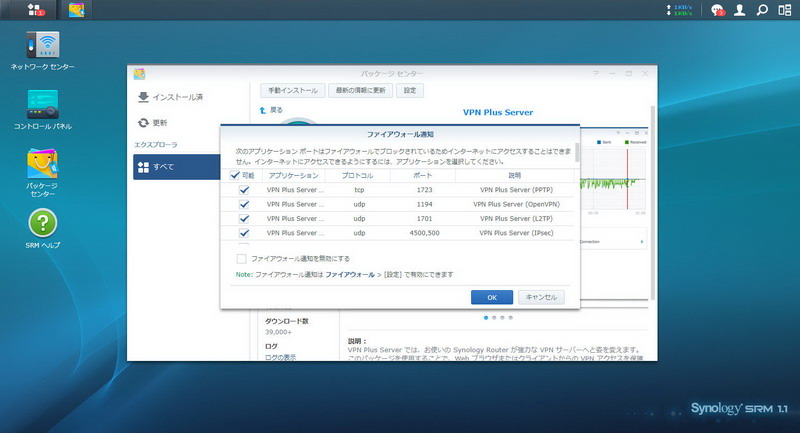Open the main menu icon in the taskbar
Image resolution: width=800 pixels, height=433 pixels.
click(x=35, y=10)
